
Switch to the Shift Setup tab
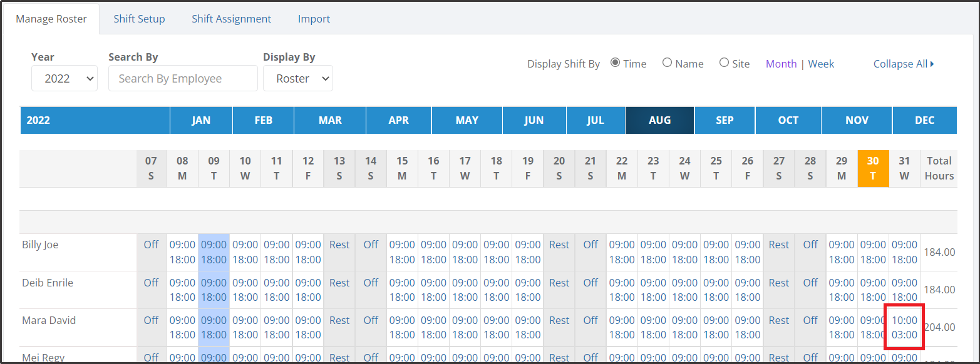pos(139,19)
